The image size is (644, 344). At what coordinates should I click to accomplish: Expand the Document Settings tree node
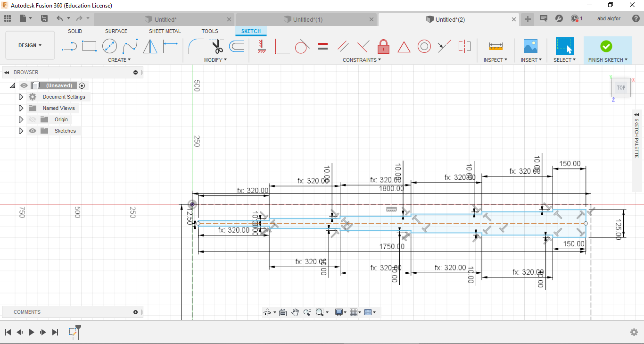click(x=21, y=97)
